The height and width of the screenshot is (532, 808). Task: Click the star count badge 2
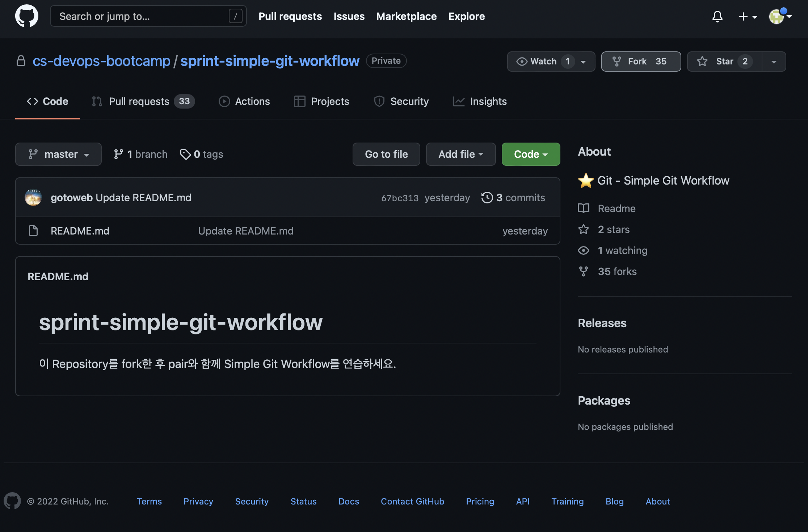pyautogui.click(x=745, y=62)
